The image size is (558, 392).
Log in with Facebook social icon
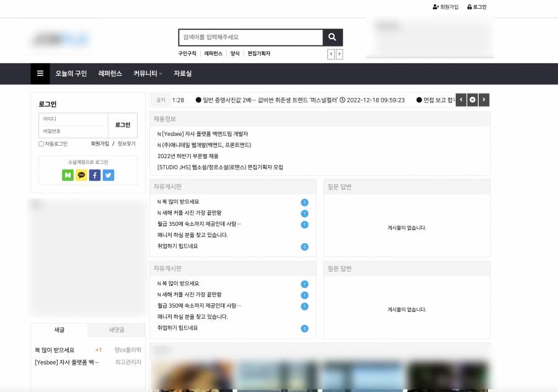click(x=95, y=175)
